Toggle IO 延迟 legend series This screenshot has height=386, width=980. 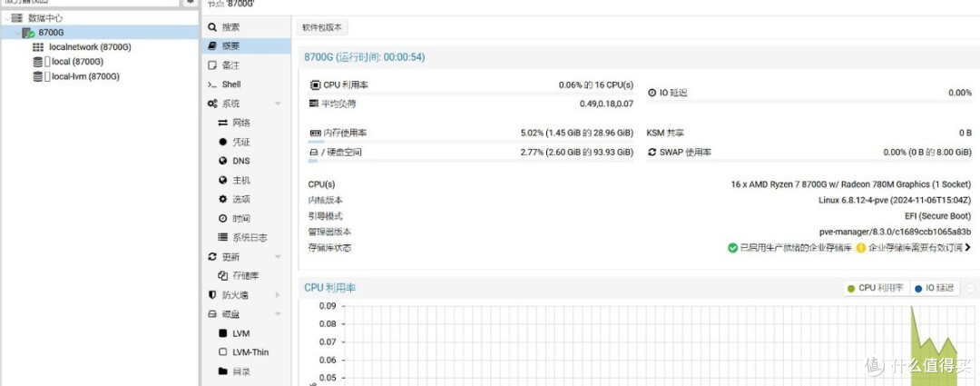click(935, 289)
